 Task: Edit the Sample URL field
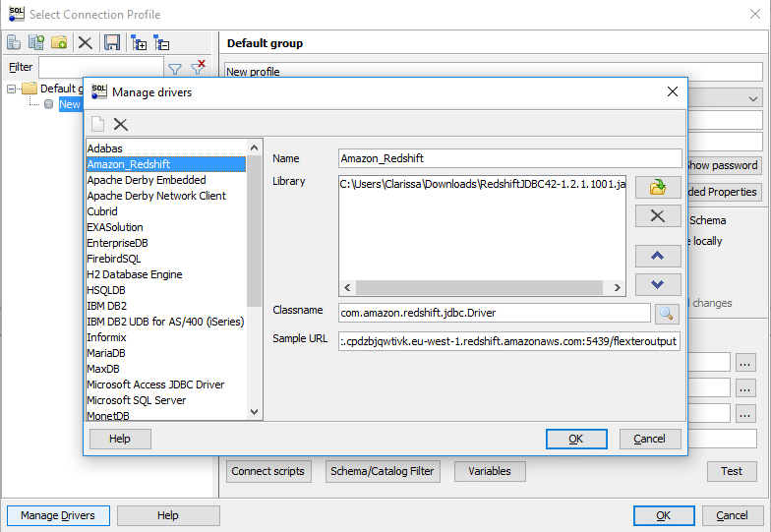click(509, 340)
